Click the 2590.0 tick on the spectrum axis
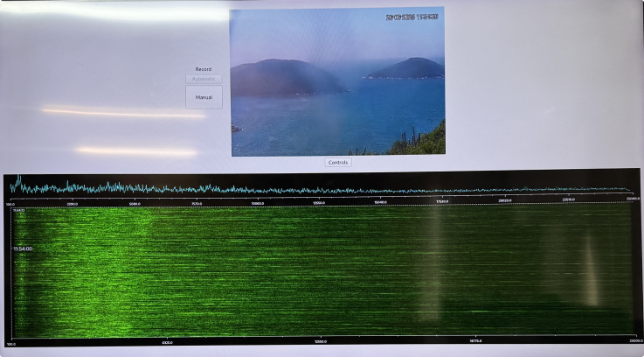Image resolution: width=644 pixels, height=357 pixels. point(73,203)
